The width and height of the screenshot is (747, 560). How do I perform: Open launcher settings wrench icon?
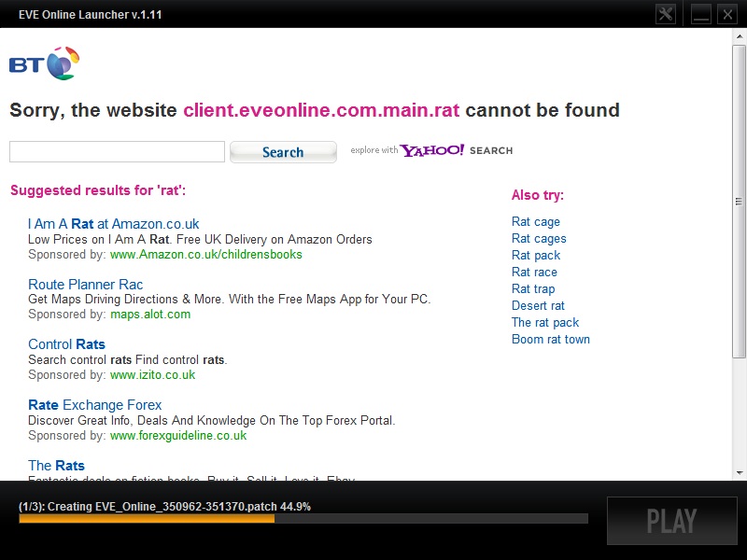tap(665, 14)
